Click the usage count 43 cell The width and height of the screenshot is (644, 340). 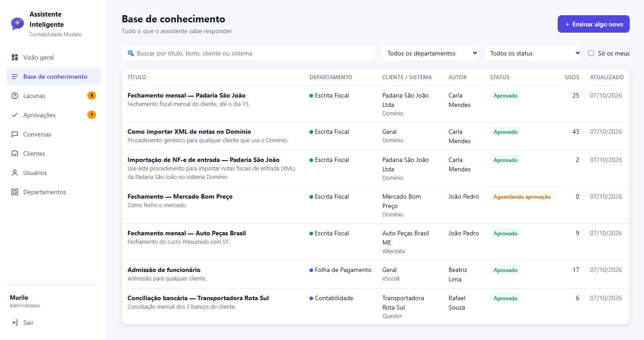[x=576, y=132]
